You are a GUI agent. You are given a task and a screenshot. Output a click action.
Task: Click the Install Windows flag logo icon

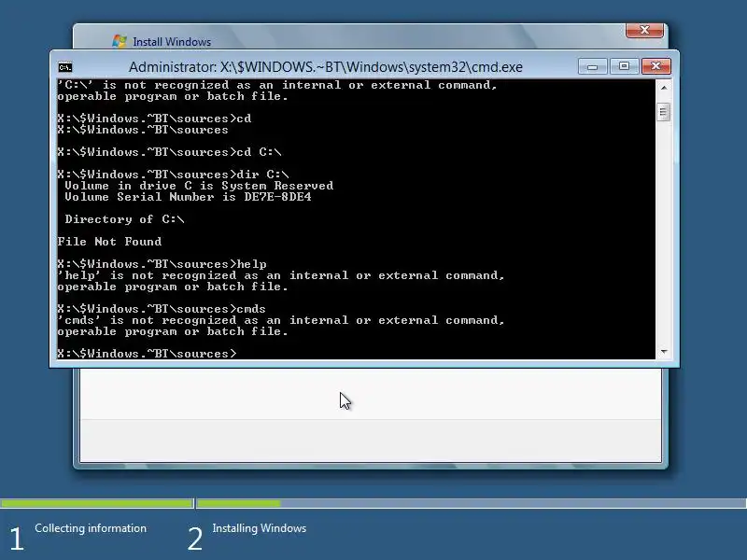[x=120, y=41]
